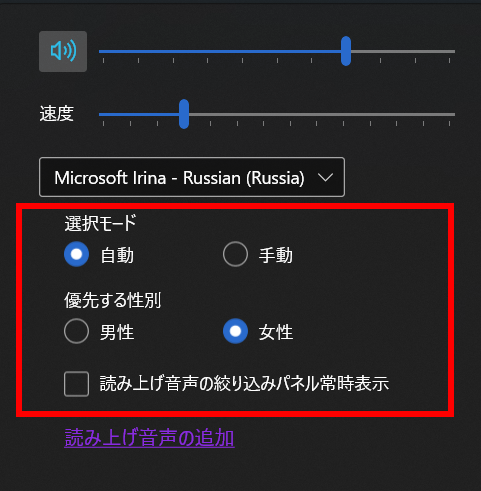Open the 読み上げ音声の追加 link
481x491 pixels.
pos(149,437)
